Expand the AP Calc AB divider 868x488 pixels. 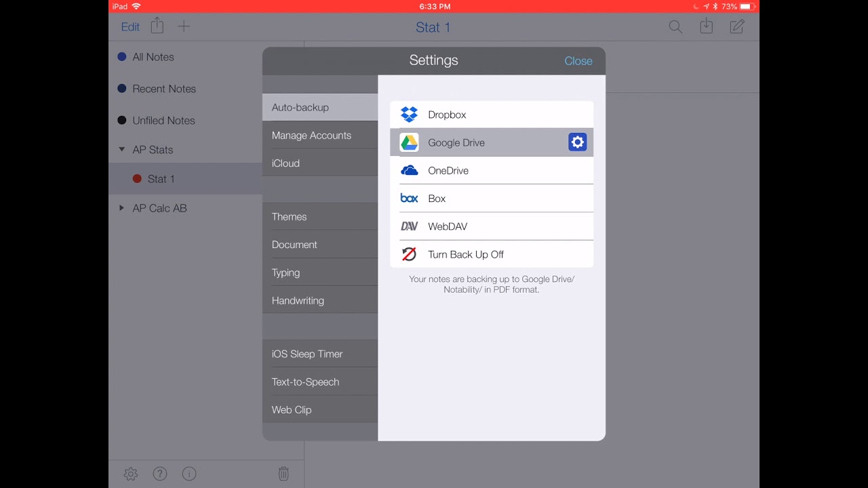pos(122,208)
